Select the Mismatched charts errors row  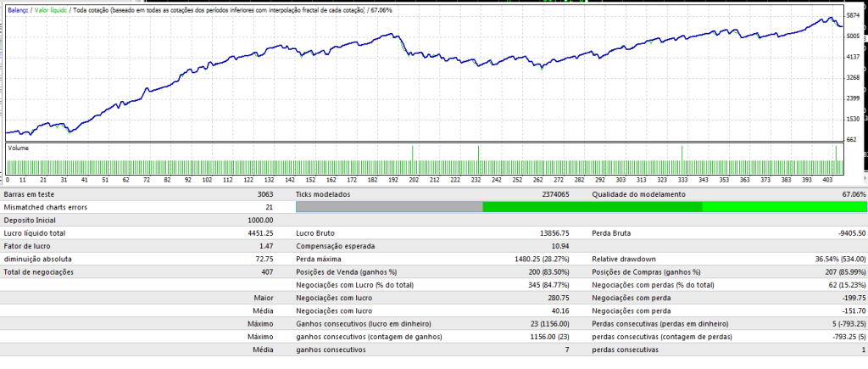pos(147,207)
